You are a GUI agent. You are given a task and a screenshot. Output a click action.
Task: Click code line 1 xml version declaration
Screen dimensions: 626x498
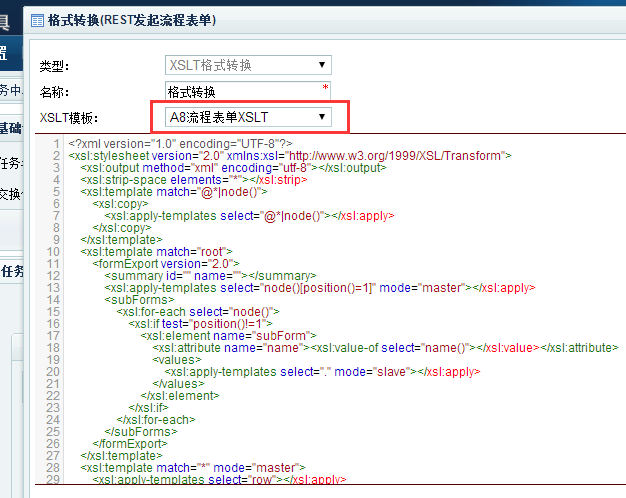click(x=180, y=143)
